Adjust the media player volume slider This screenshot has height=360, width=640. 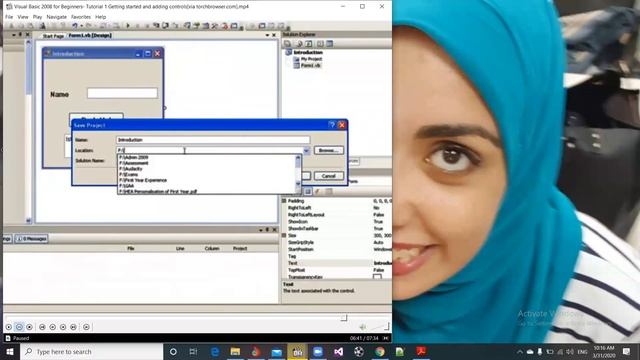click(380, 326)
